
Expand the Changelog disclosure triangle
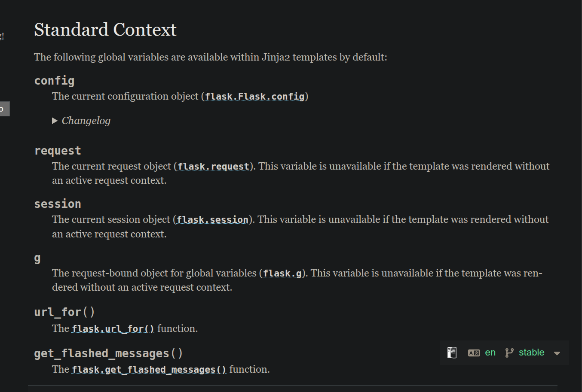point(55,121)
